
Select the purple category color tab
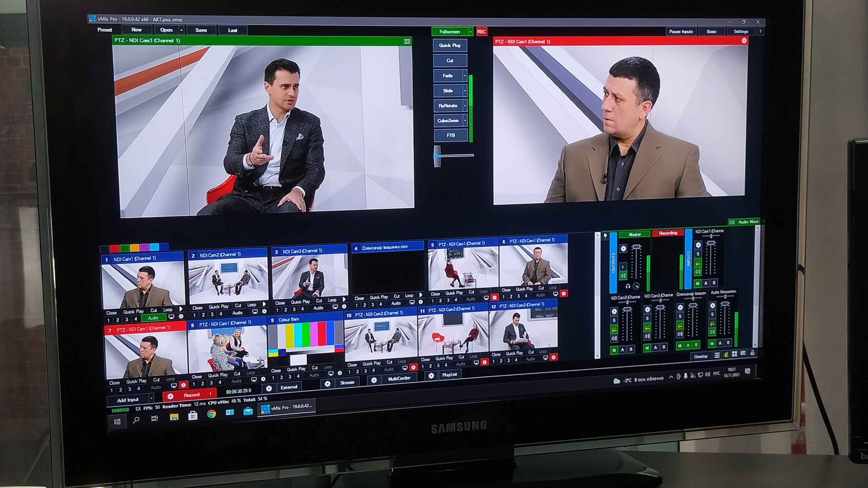pyautogui.click(x=144, y=248)
